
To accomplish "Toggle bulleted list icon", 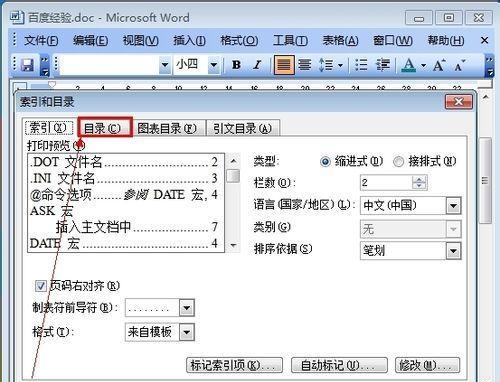I will click(361, 65).
